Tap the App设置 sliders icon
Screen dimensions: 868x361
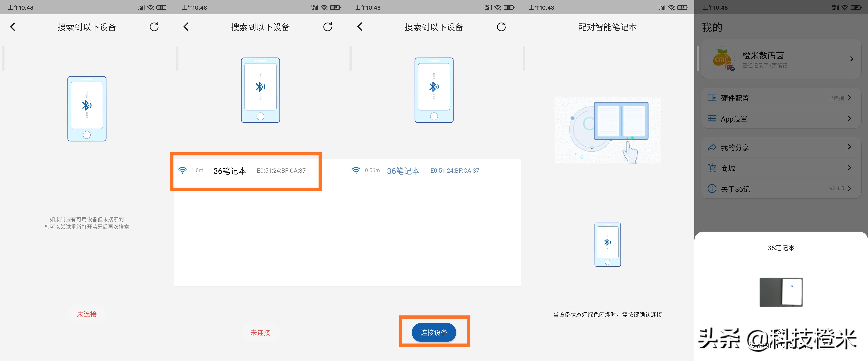pos(712,119)
